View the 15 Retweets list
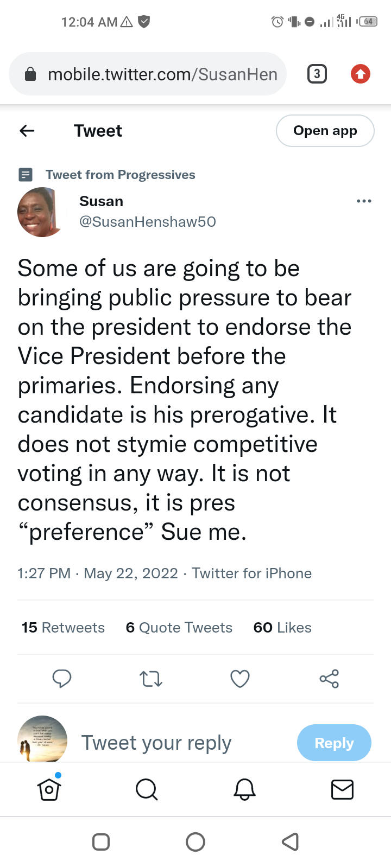Screen dimensions: 391x868 point(63,628)
